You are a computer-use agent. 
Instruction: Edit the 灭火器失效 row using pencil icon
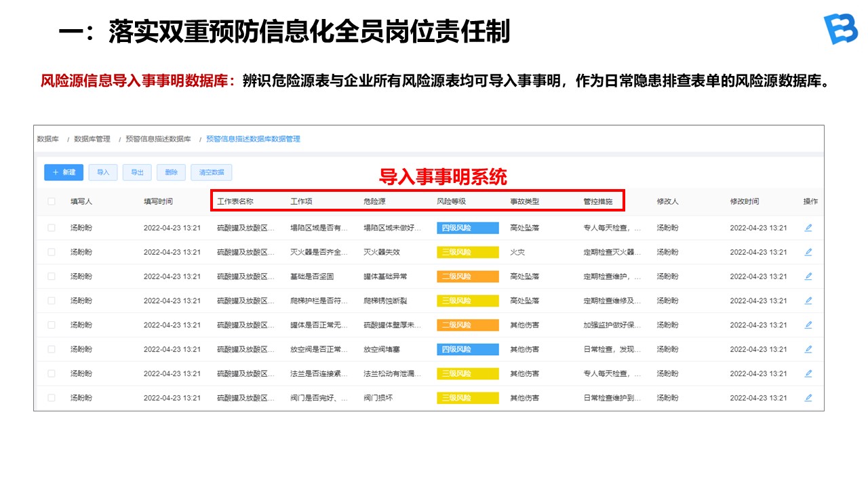(808, 252)
